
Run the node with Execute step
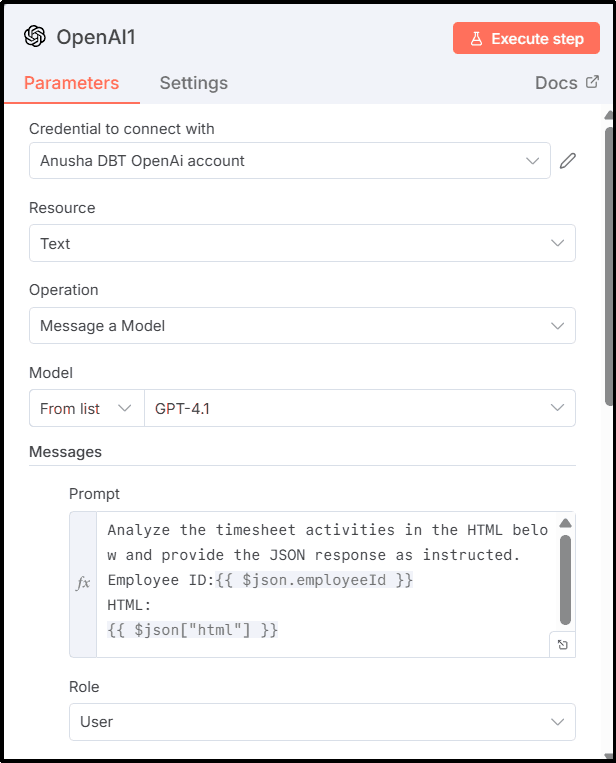tap(525, 38)
